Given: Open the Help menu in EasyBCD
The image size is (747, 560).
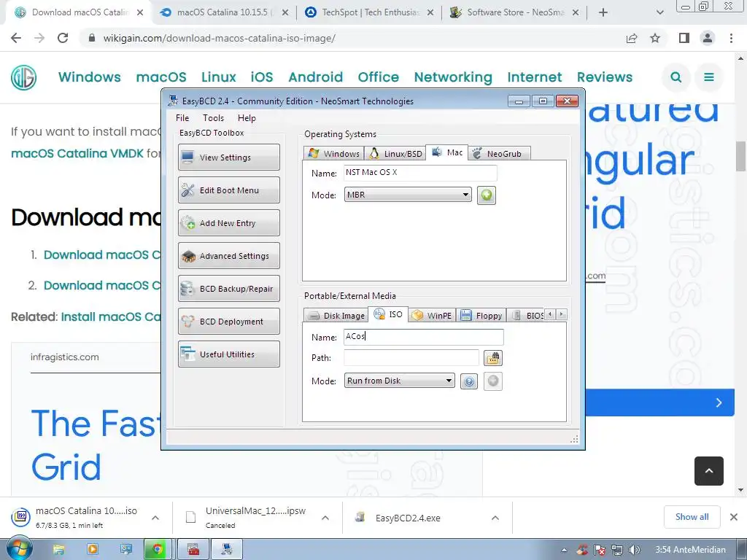Looking at the screenshot, I should 247,117.
